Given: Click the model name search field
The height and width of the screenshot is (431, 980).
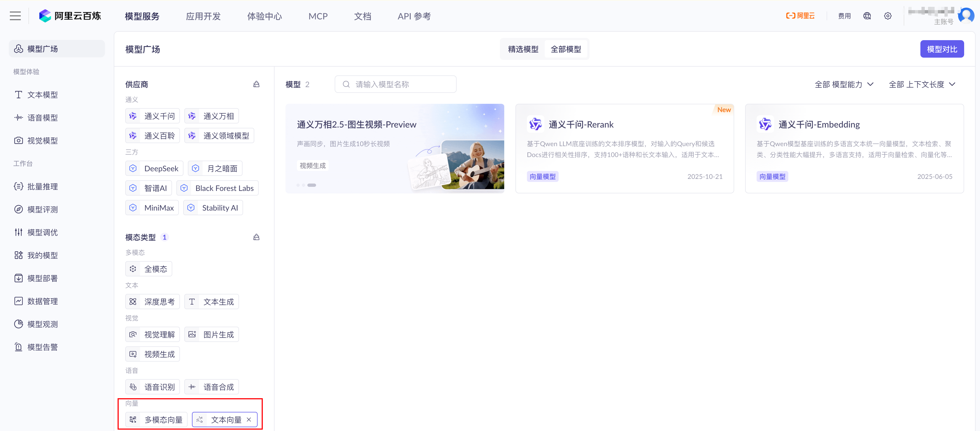Looking at the screenshot, I should point(396,84).
